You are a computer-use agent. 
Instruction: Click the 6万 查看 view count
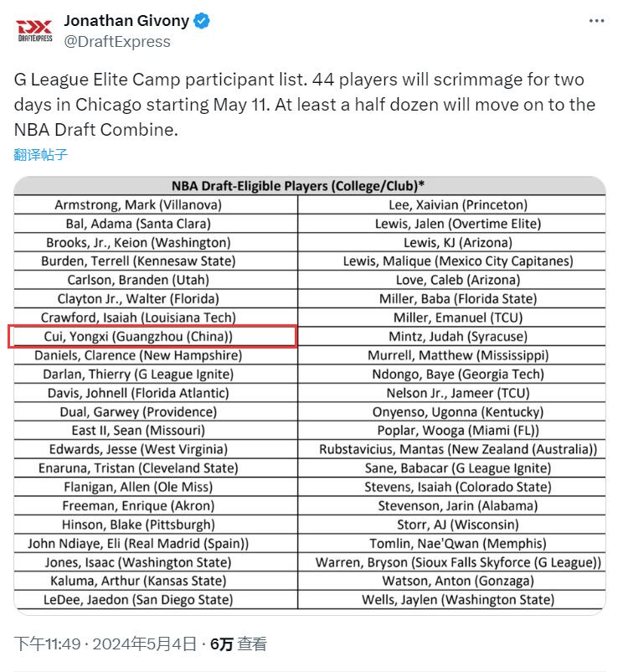tap(239, 644)
